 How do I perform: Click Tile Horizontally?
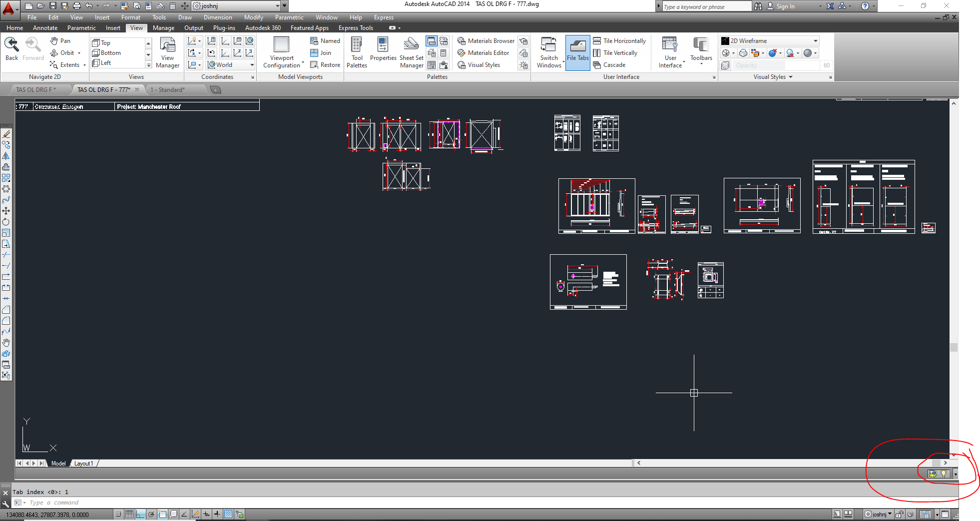pos(619,41)
